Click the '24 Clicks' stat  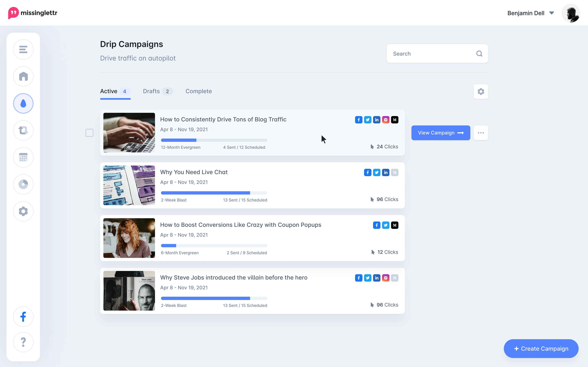tap(384, 147)
